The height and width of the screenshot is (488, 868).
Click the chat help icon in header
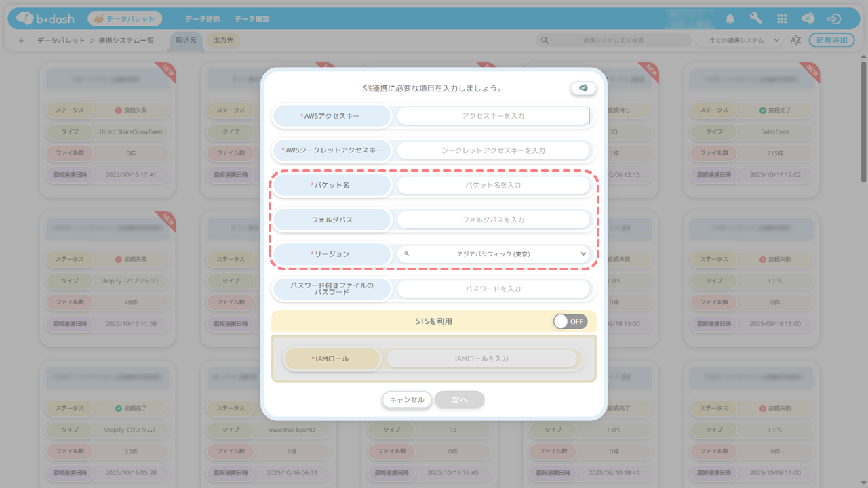[808, 19]
